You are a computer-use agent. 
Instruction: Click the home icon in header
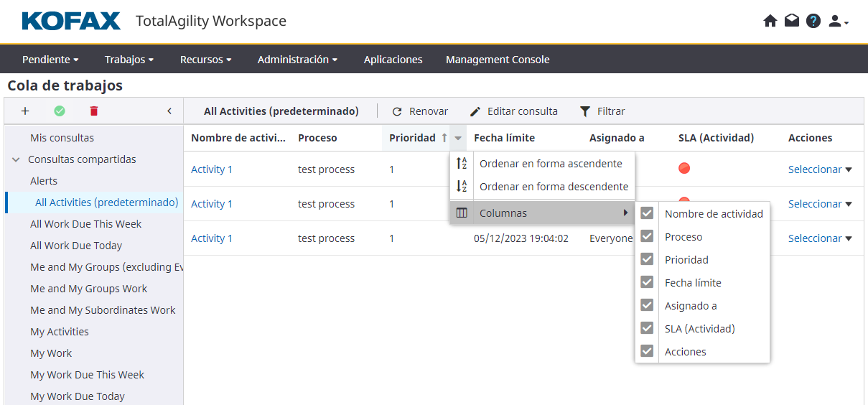[770, 22]
